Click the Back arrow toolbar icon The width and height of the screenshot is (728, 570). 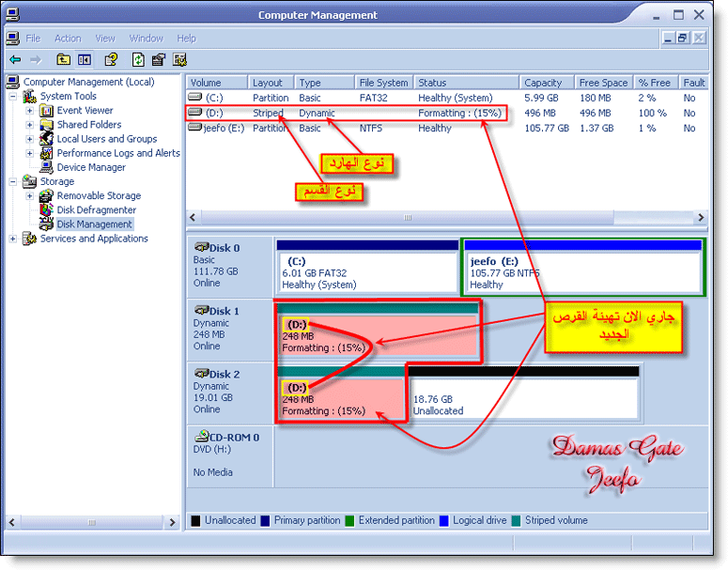[x=15, y=60]
